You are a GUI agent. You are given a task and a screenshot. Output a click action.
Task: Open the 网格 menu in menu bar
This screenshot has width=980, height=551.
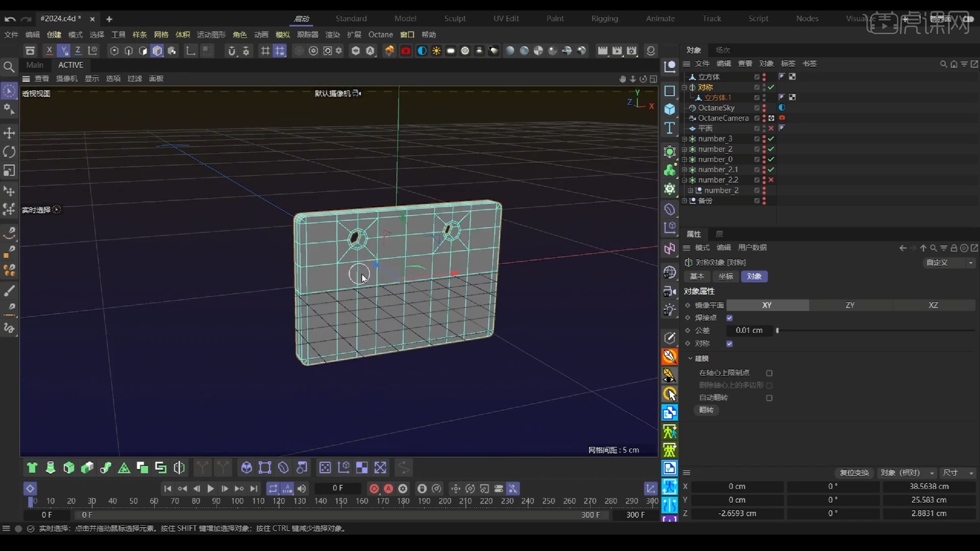161,35
